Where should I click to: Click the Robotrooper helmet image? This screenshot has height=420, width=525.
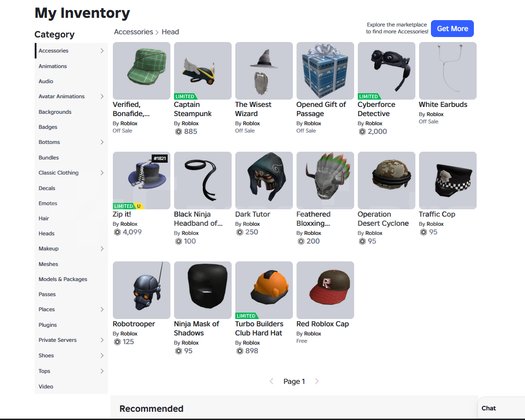tap(141, 290)
